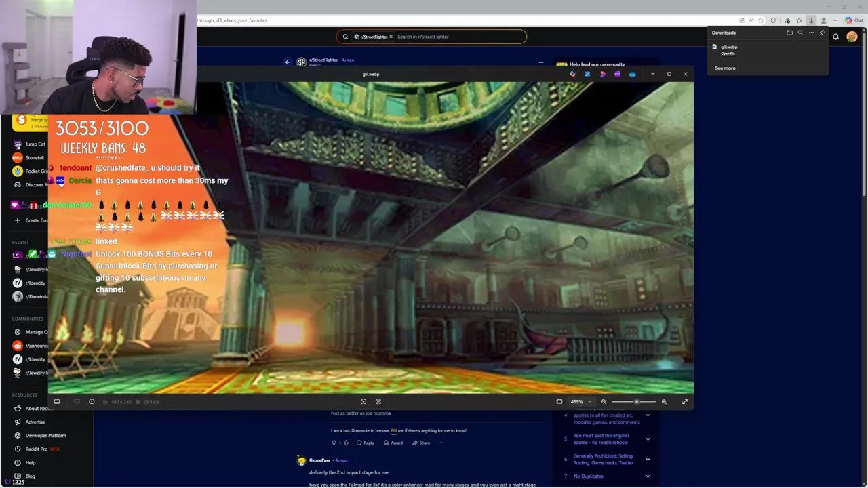The image size is (868, 488).
Task: Reply to the bot comment
Action: click(366, 443)
